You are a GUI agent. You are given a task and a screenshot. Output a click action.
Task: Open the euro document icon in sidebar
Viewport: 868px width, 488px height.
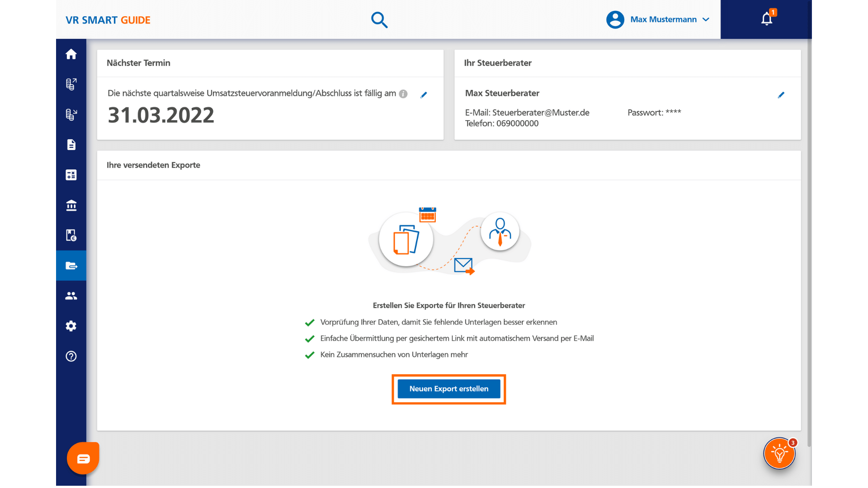(71, 235)
